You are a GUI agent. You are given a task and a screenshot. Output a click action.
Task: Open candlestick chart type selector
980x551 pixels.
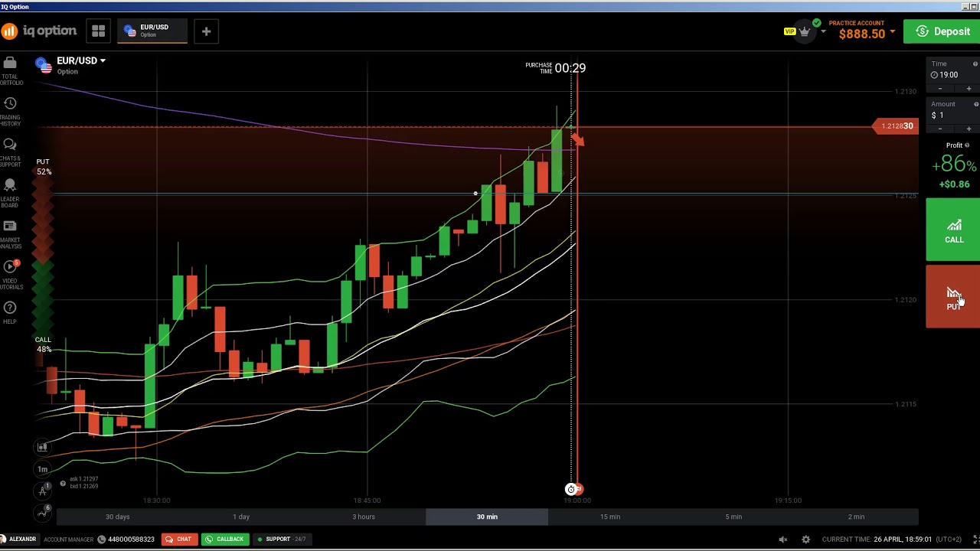tap(43, 447)
